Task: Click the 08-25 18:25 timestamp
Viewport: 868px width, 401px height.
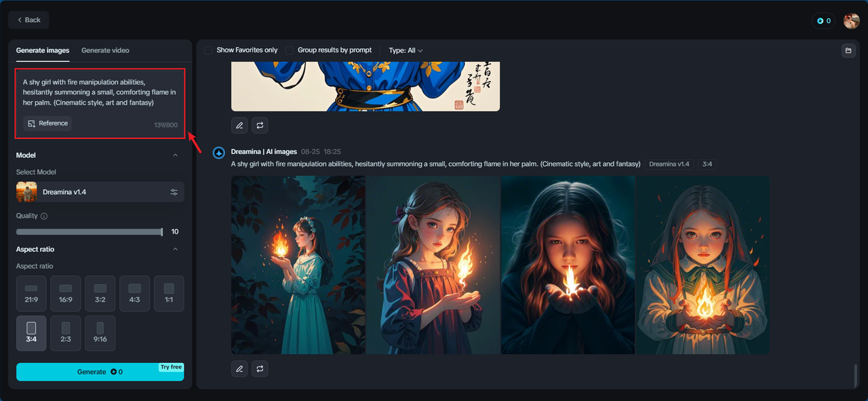Action: (x=321, y=152)
